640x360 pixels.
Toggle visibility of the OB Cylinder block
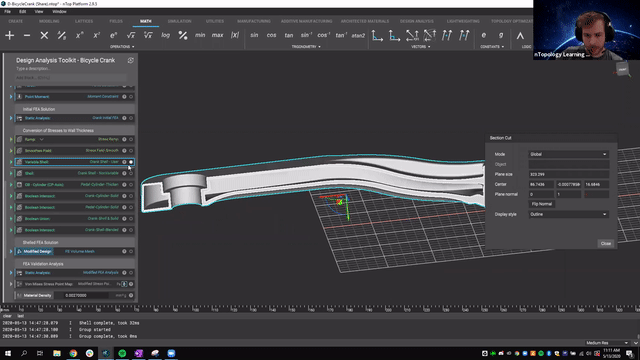131,185
